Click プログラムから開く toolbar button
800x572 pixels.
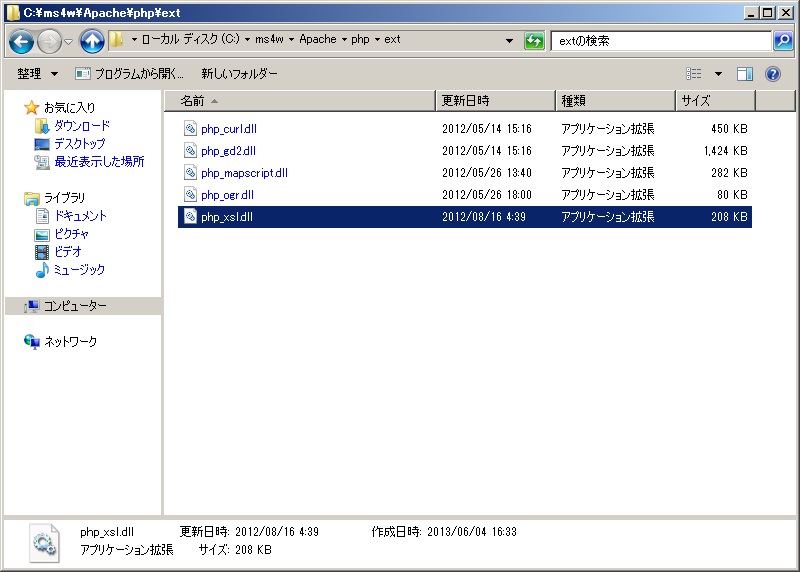[130, 74]
